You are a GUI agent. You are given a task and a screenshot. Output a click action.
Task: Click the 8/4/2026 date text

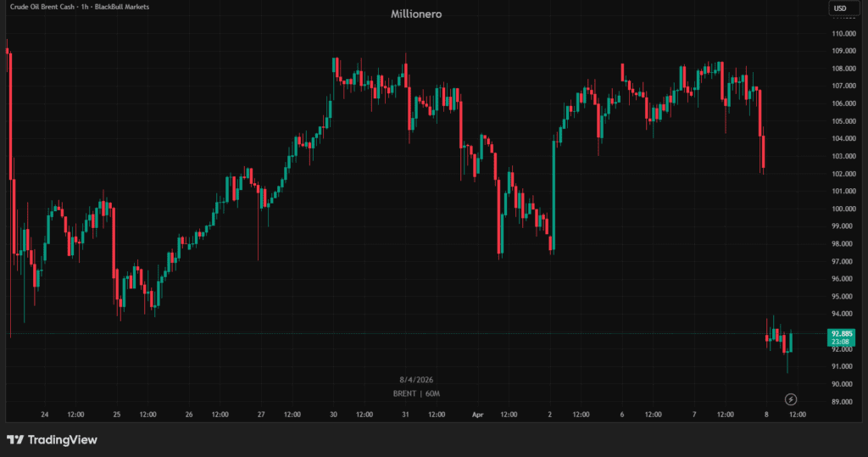click(416, 380)
